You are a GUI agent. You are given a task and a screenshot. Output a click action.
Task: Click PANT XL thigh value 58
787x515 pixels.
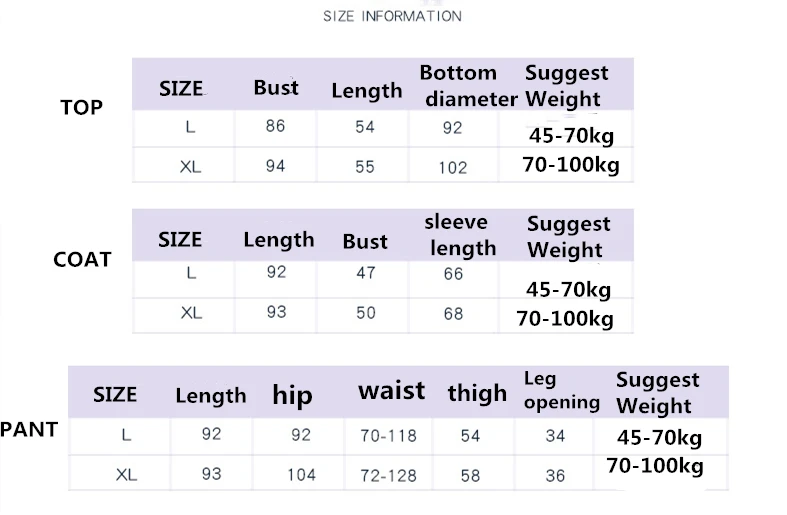pos(470,475)
